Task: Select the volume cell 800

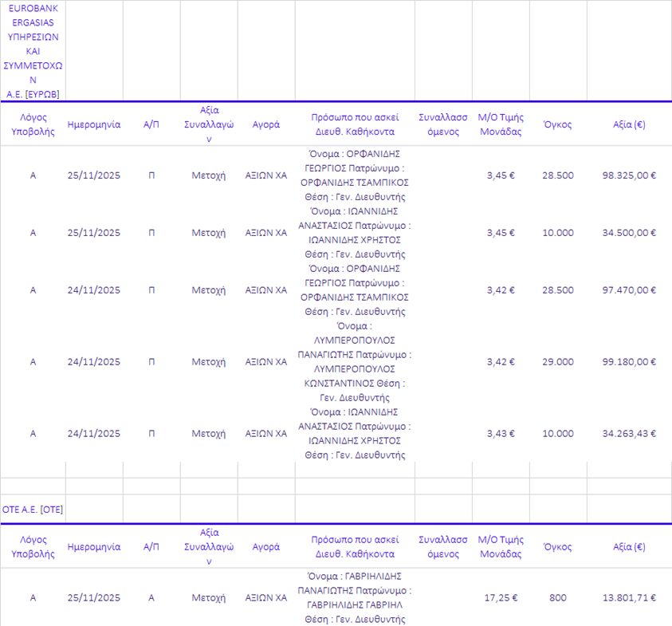Action: 557,598
